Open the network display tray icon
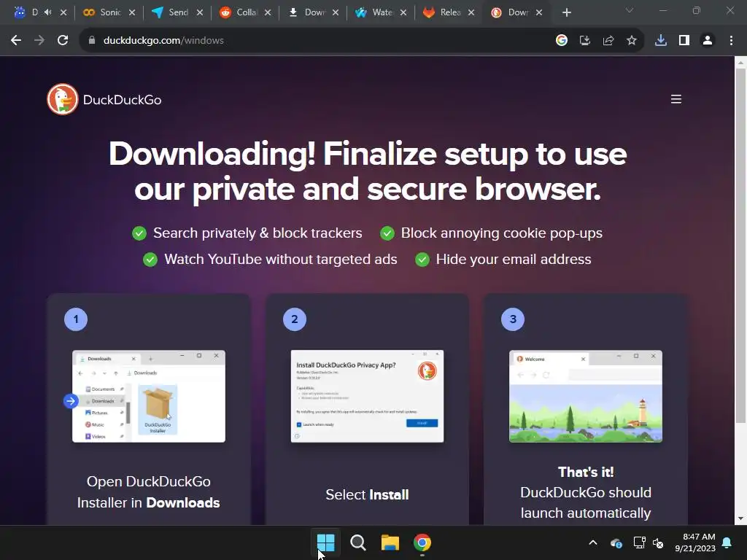 tap(639, 542)
